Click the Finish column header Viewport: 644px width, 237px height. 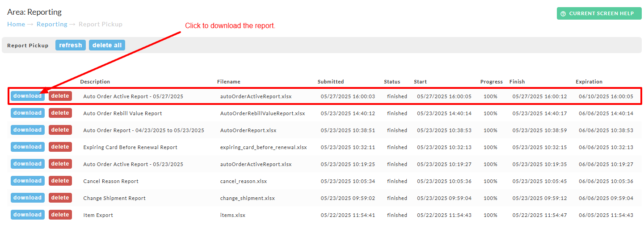tap(517, 82)
